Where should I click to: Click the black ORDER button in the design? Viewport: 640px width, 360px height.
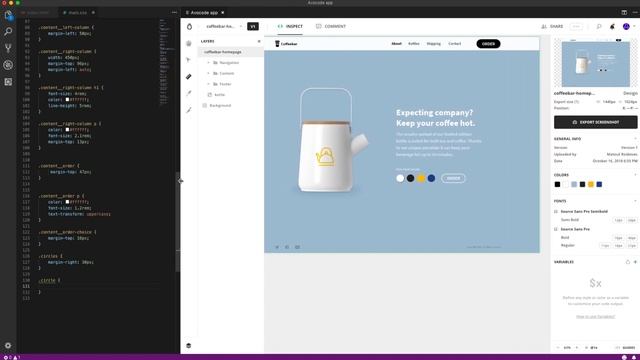pos(488,44)
